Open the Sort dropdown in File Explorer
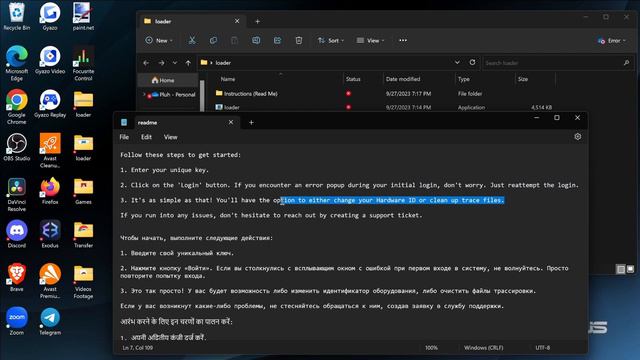Screen dimensions: 640x360 [331, 40]
